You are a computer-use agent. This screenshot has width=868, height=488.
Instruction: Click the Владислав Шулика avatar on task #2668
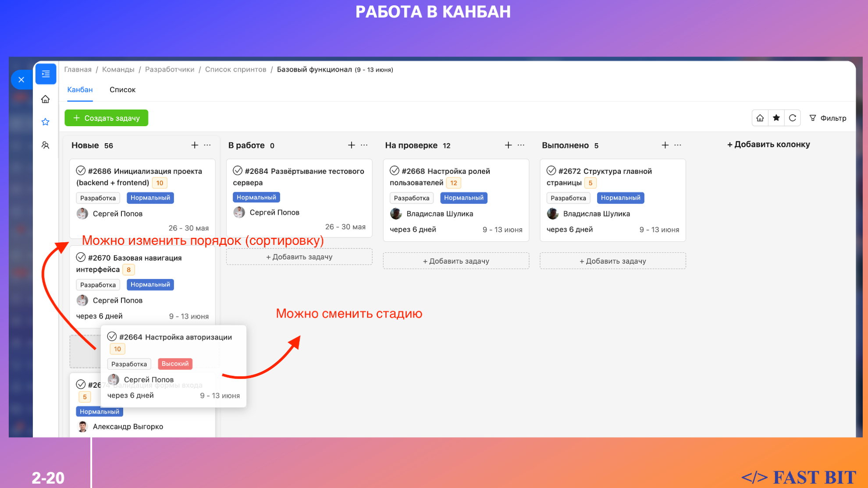[396, 214]
